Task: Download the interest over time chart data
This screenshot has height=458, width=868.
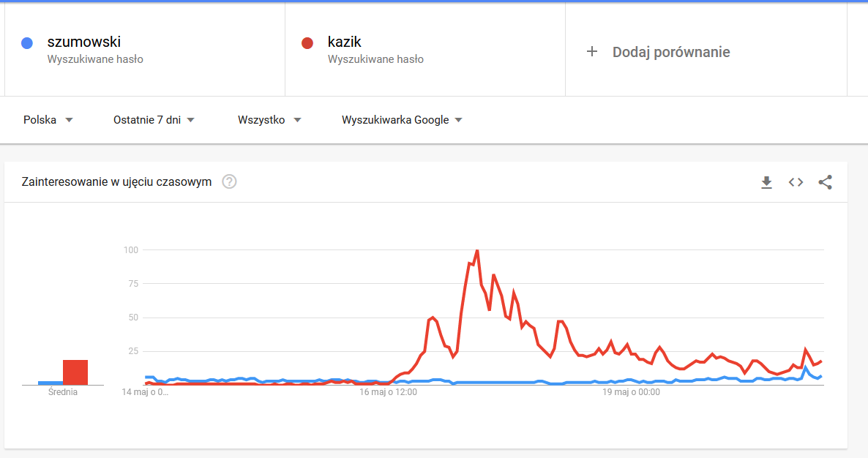Action: [x=766, y=182]
